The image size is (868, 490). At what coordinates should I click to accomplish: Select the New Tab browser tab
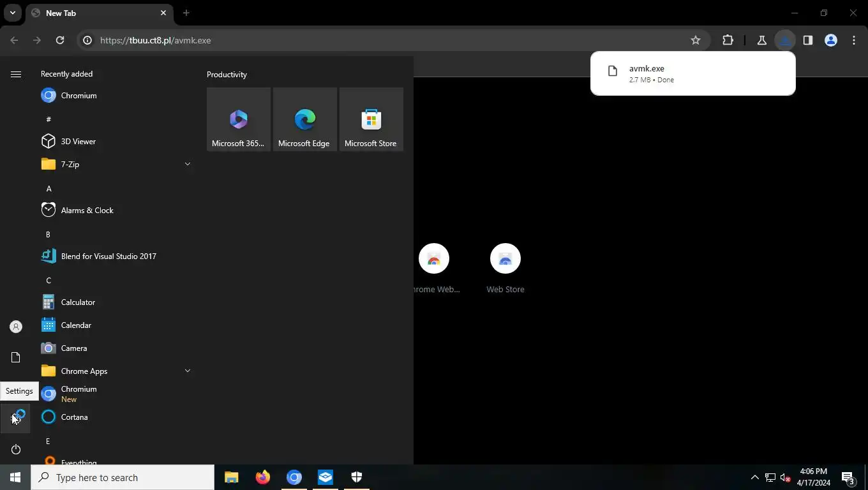tap(99, 13)
